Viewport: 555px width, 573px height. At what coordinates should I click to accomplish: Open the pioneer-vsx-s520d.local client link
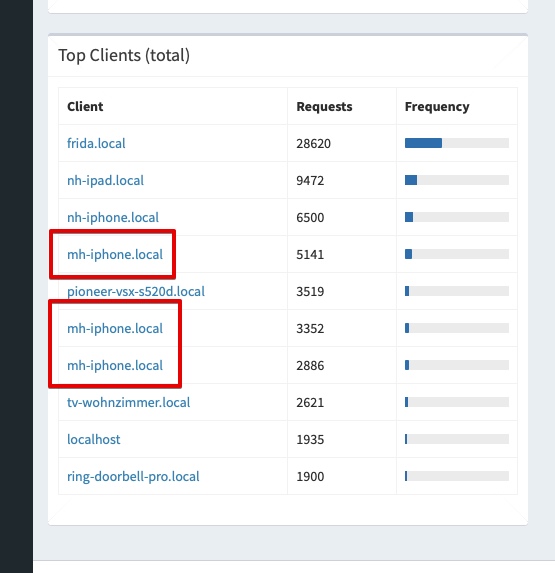136,291
